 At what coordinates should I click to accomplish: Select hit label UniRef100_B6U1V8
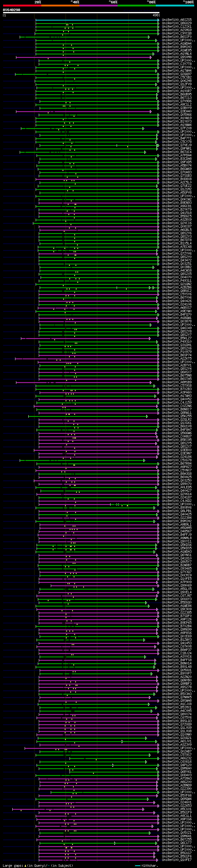(x=177, y=426)
